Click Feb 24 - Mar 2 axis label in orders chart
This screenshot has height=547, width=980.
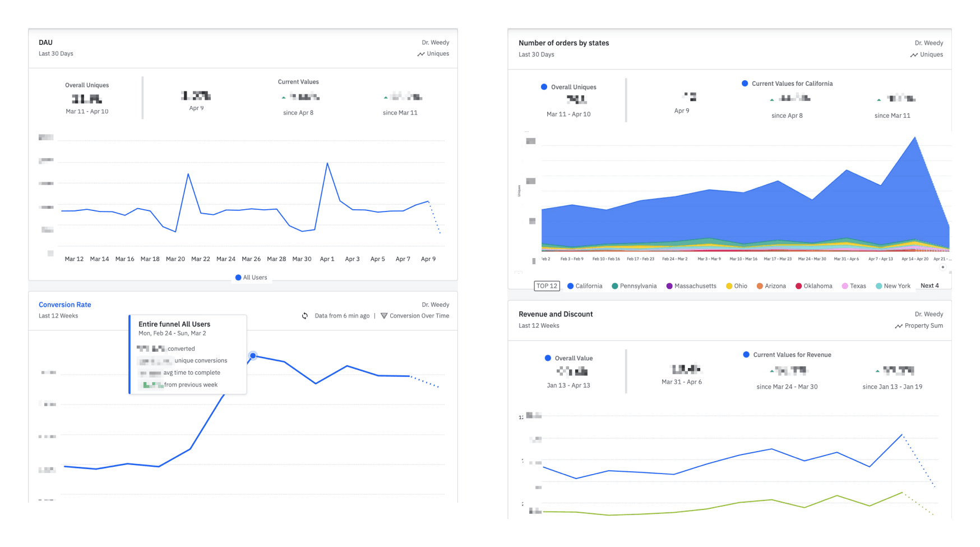pyautogui.click(x=674, y=259)
